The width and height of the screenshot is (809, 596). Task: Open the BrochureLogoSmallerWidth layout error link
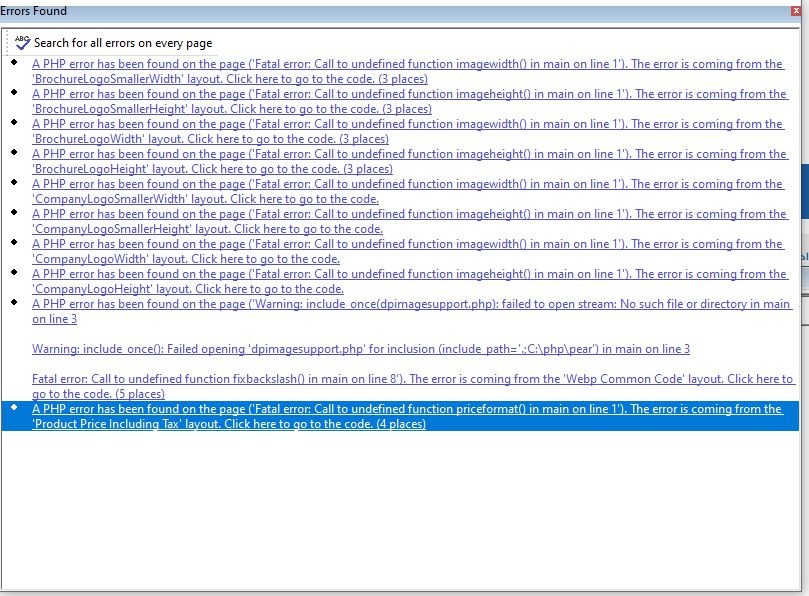coord(408,71)
